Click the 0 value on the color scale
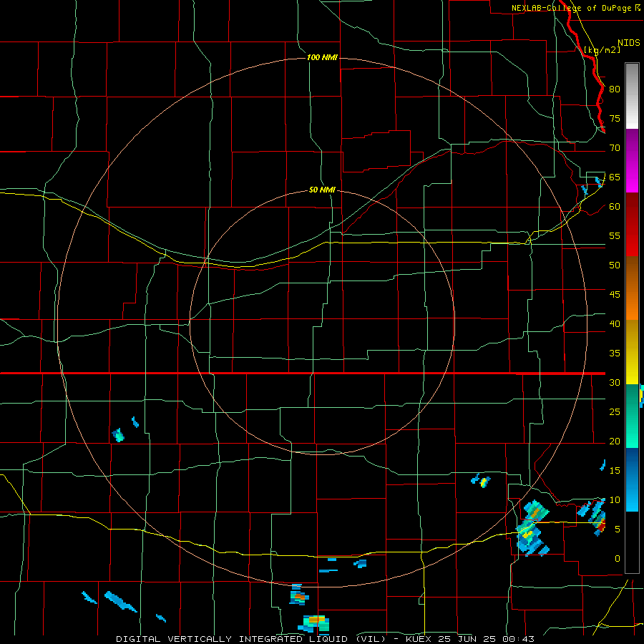The height and width of the screenshot is (644, 644). point(618,559)
